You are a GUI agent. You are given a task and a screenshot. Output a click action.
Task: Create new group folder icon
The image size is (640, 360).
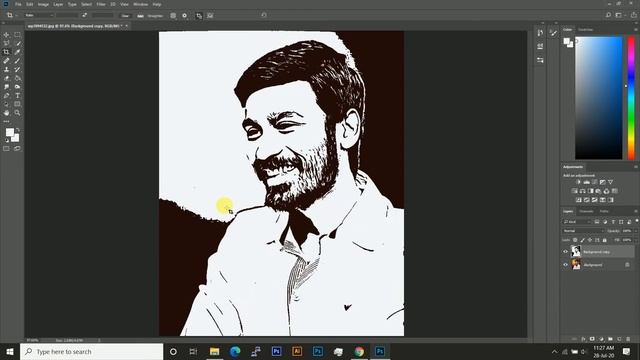point(610,339)
